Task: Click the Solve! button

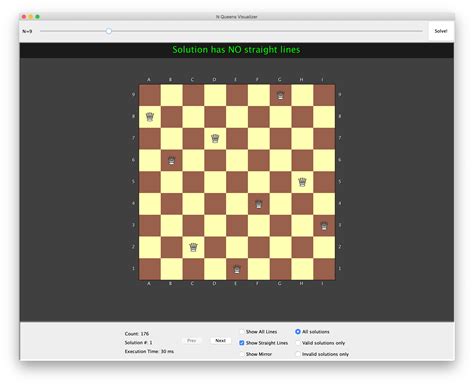Action: pyautogui.click(x=441, y=31)
